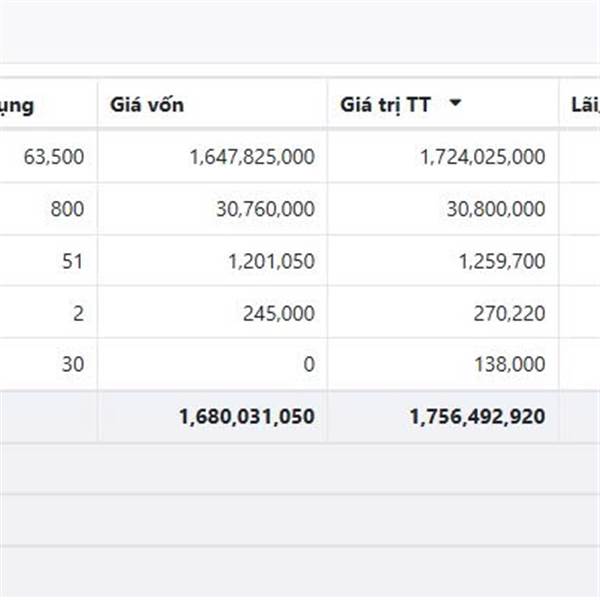Select the 138,000 market value cell
This screenshot has height=600, width=600.
pyautogui.click(x=443, y=364)
